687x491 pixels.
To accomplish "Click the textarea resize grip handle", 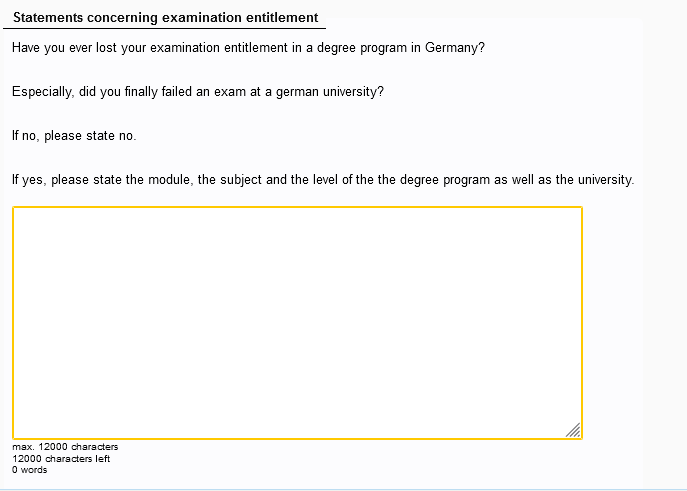I will [x=573, y=430].
